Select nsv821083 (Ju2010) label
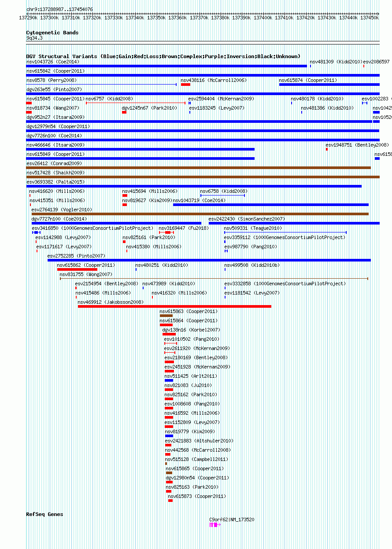 [188, 385]
